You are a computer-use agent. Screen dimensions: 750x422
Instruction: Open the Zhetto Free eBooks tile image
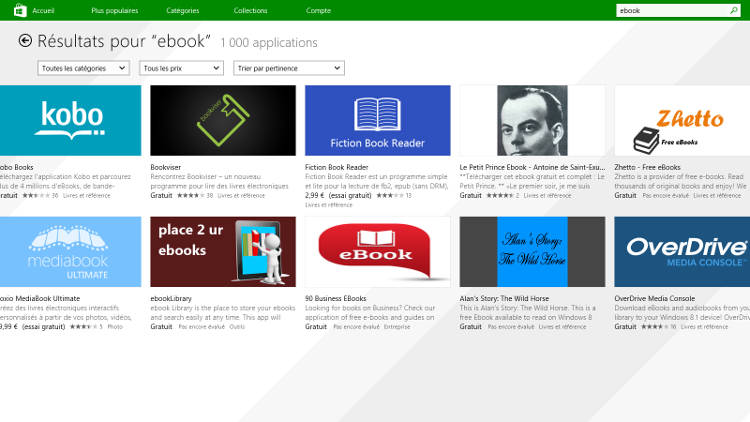[682, 120]
